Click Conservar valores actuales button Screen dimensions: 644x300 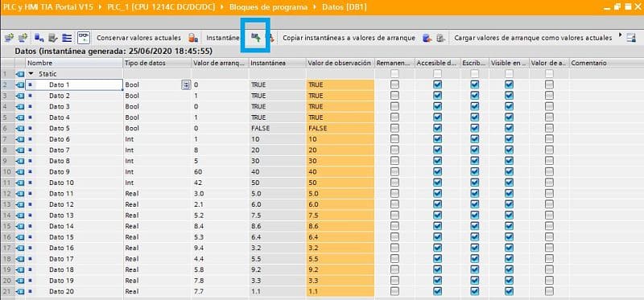tap(138, 38)
